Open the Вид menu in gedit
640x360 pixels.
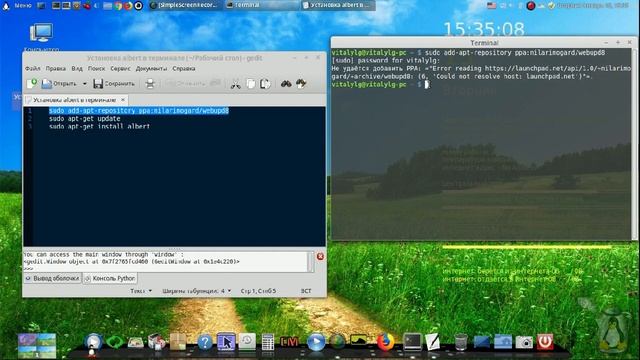point(77,69)
